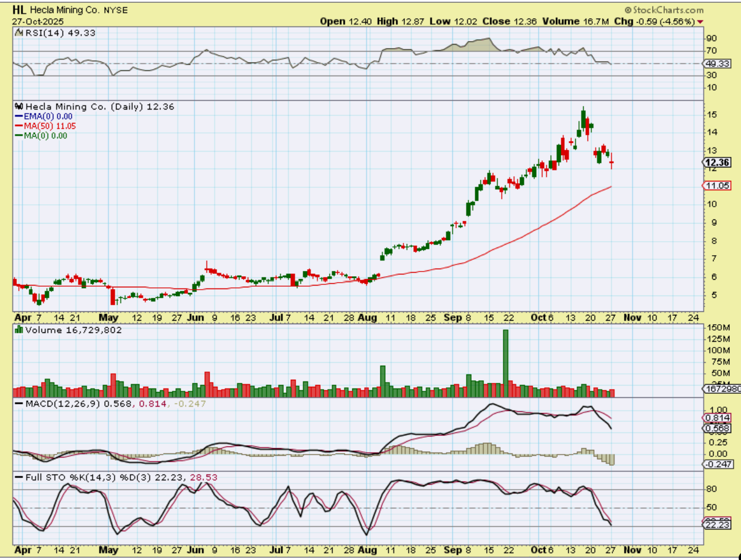This screenshot has width=741, height=560.
Task: Click the 1.00 level on MACD axis
Action: (719, 410)
